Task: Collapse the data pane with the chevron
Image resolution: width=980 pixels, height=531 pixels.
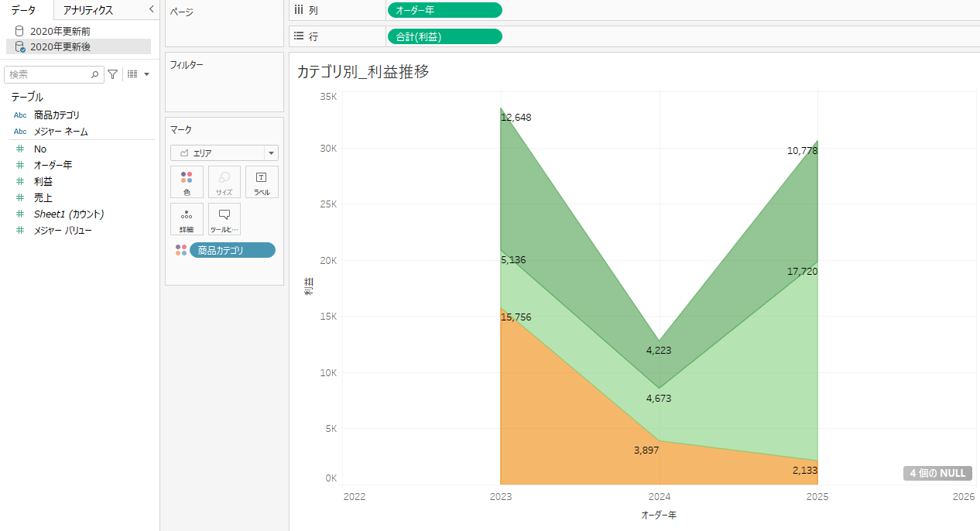Action: pos(151,9)
